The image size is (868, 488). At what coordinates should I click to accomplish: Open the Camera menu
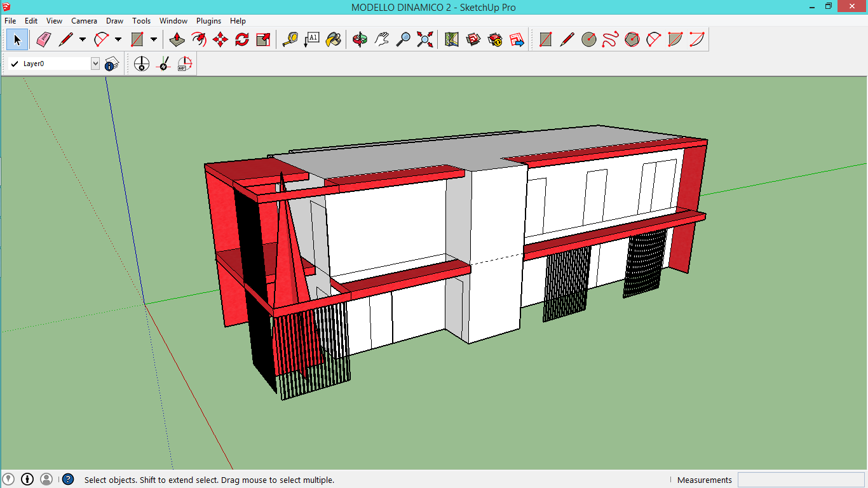[85, 20]
